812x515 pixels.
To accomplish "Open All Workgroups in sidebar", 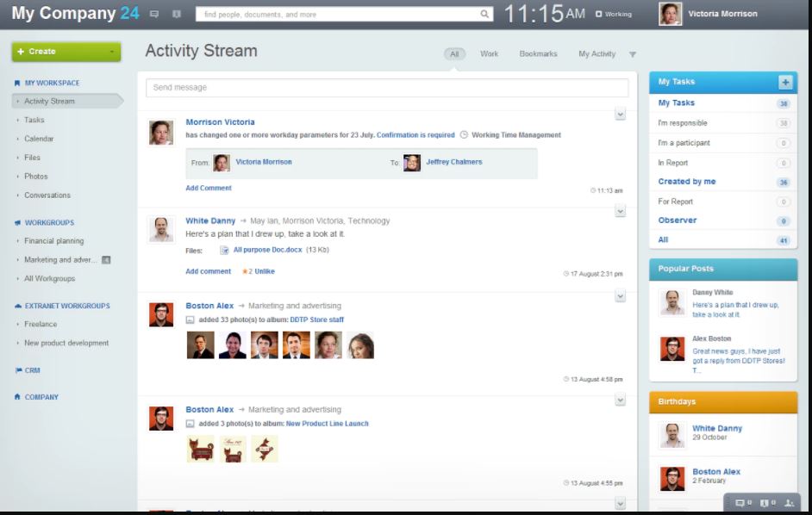I will (x=50, y=279).
